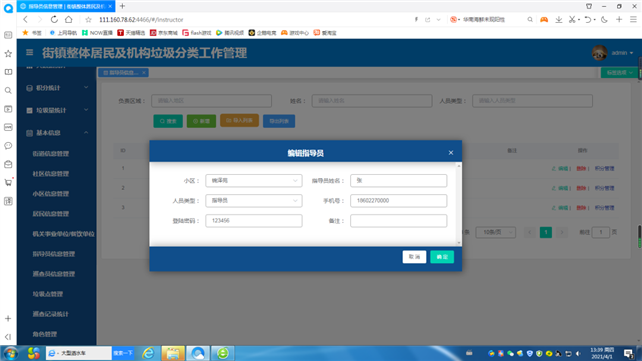Open the 京东商城 bookmark
This screenshot has height=361, width=642.
pyautogui.click(x=164, y=33)
